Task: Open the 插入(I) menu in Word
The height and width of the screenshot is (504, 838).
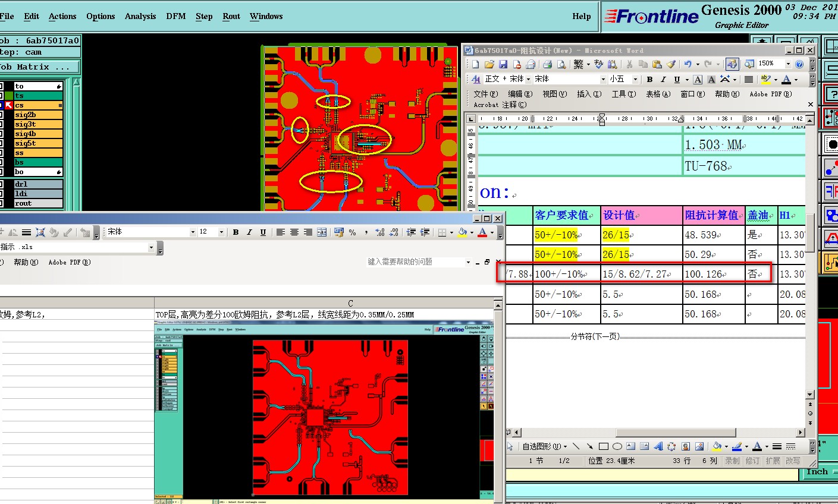Action: coord(589,94)
